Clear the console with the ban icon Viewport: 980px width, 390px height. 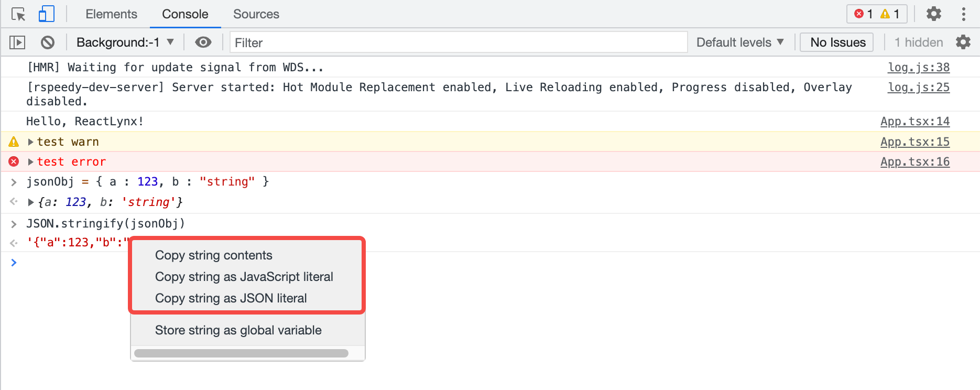tap(48, 42)
